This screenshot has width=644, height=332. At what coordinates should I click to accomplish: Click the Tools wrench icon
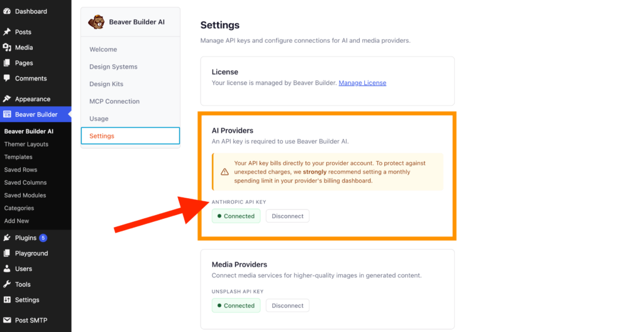coord(6,284)
